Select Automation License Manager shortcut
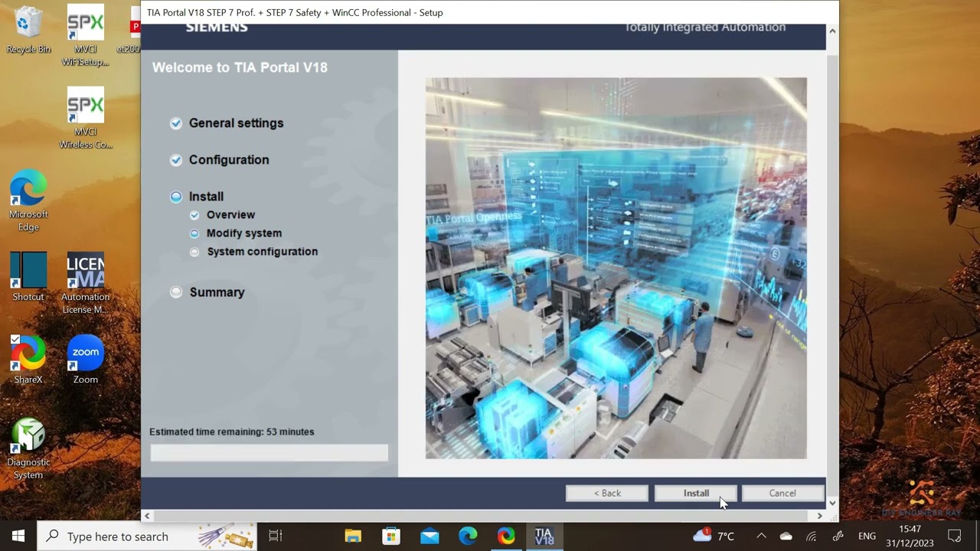Viewport: 980px width, 551px height. pos(85,284)
